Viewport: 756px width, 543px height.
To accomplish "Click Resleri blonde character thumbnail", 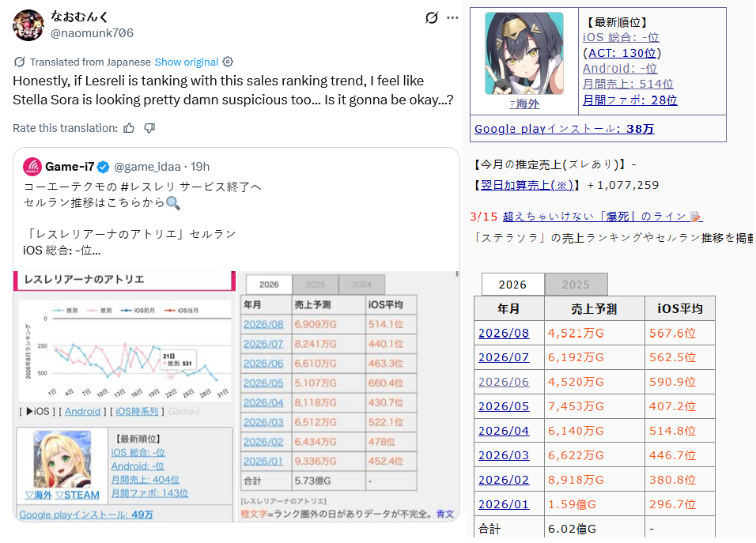I will (62, 459).
